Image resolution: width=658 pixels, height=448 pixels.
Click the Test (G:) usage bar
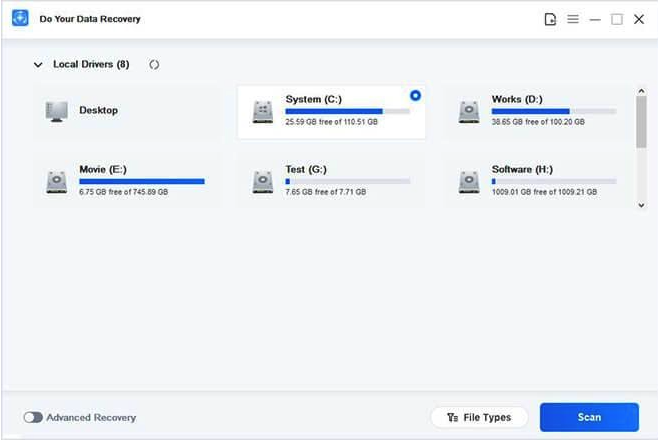[x=347, y=181]
